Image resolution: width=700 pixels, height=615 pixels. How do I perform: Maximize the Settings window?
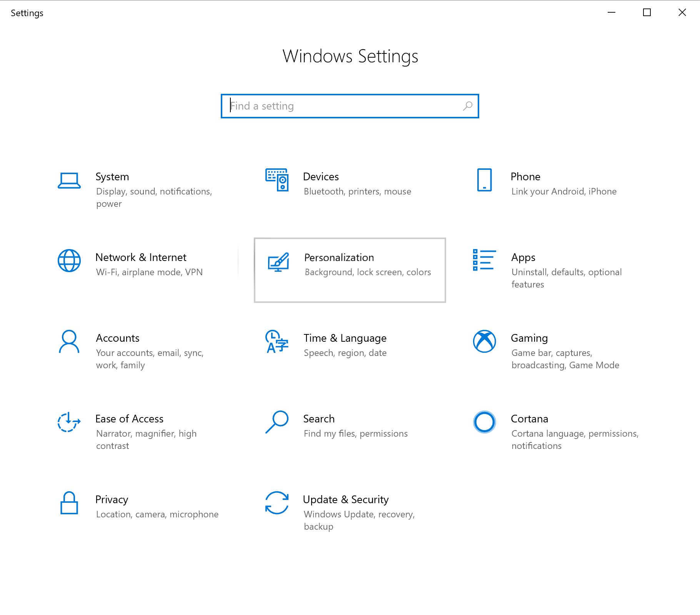(647, 13)
